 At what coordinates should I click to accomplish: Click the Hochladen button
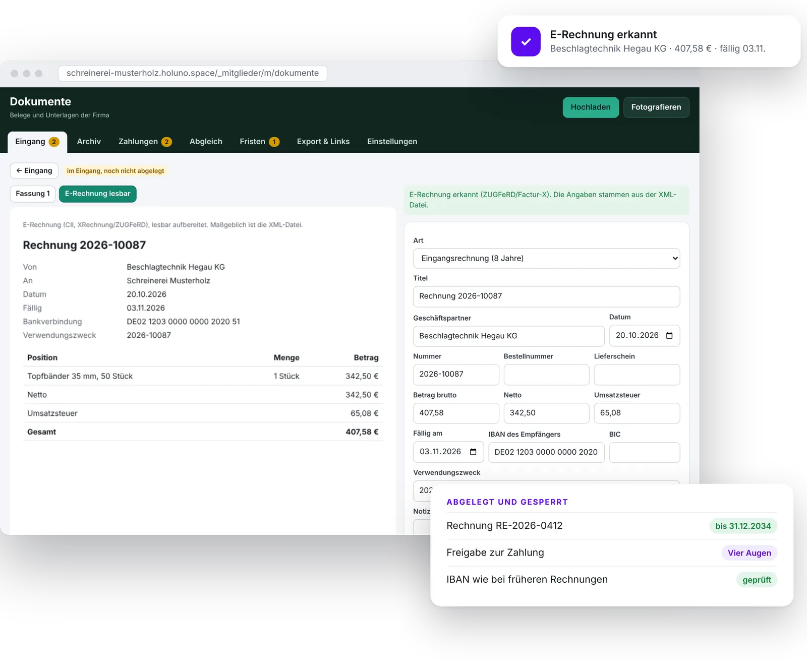pos(591,107)
